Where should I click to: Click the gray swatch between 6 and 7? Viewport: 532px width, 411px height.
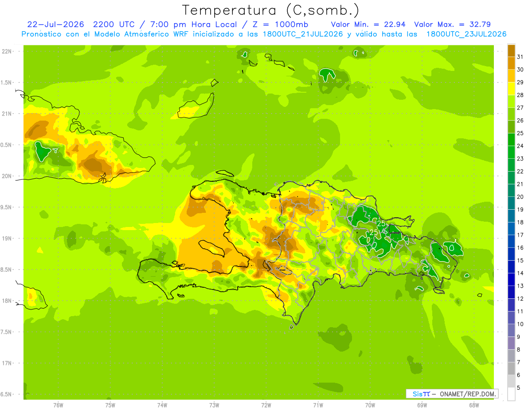click(511, 368)
